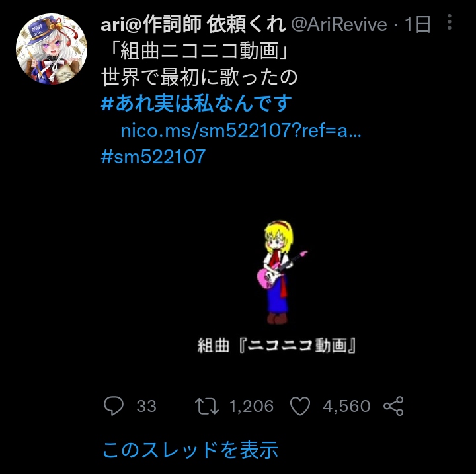Viewport: 476px width, 474px height.
Task: Open the @AriRevive handle
Action: point(339,24)
